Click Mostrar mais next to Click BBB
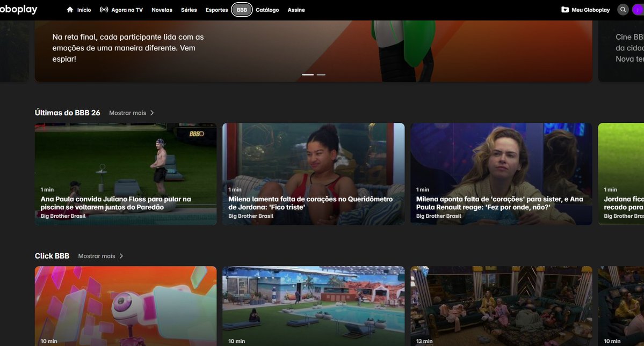644x346 pixels. pos(97,256)
